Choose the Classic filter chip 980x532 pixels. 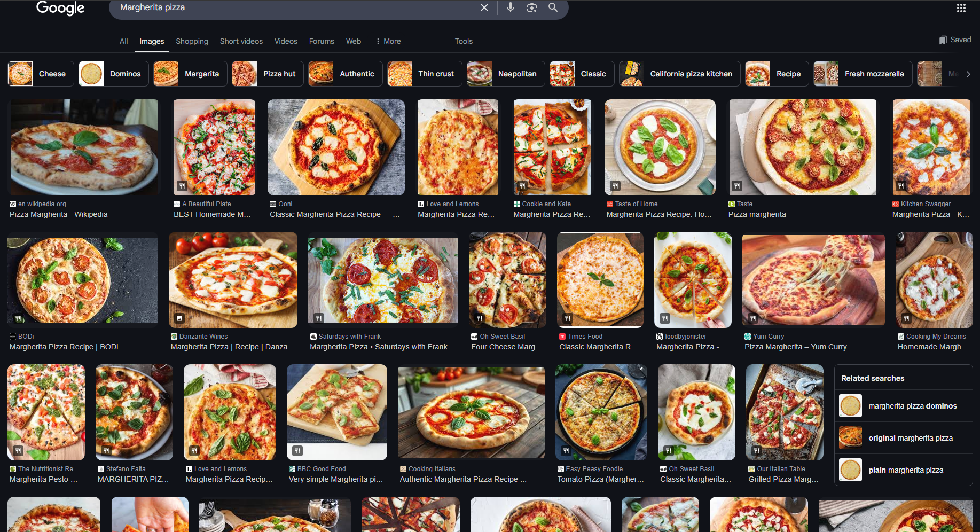582,74
